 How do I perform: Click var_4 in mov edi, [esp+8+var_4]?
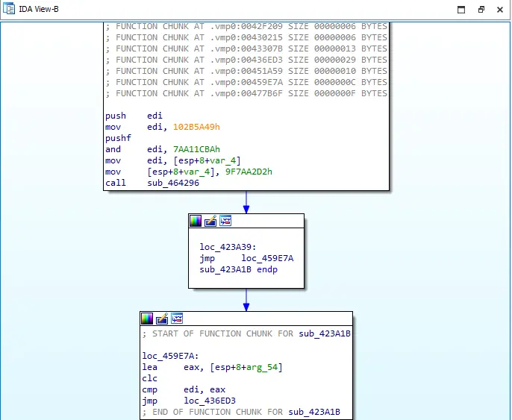222,160
